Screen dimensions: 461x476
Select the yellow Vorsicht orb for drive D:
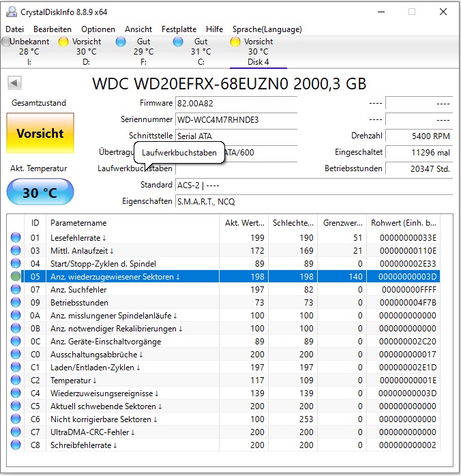[x=63, y=42]
